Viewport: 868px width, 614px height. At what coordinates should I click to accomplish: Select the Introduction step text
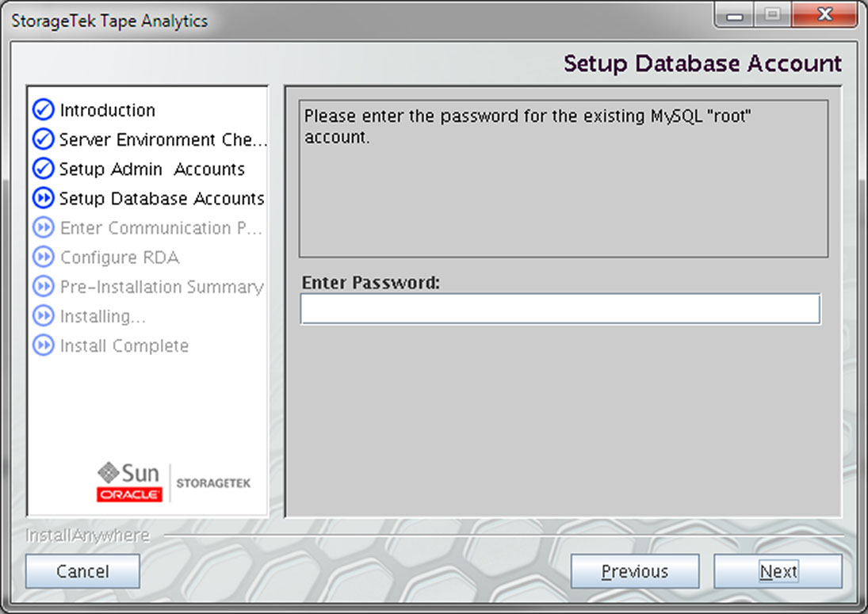pyautogui.click(x=107, y=110)
